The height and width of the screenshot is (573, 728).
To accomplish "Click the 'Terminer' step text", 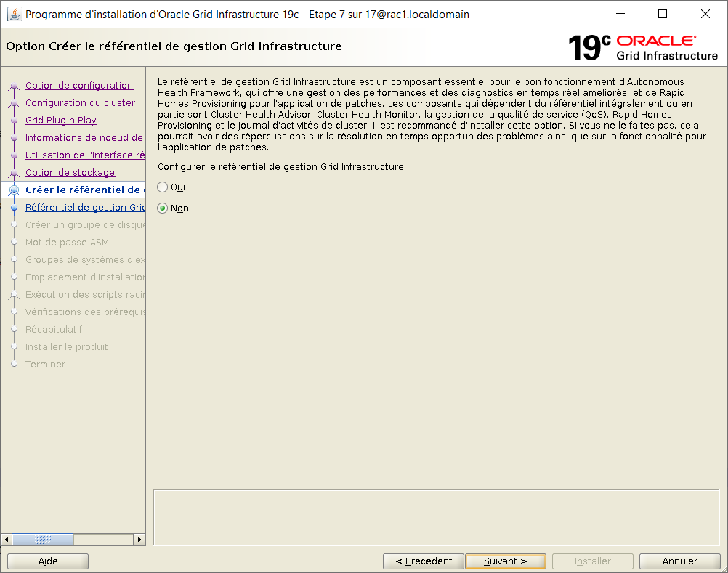I will (46, 365).
